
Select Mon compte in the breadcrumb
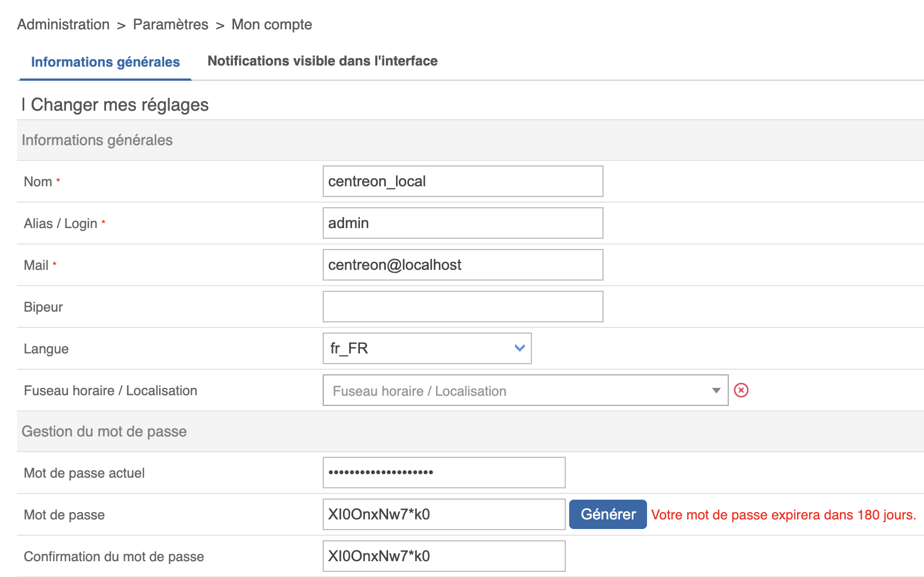click(x=271, y=24)
